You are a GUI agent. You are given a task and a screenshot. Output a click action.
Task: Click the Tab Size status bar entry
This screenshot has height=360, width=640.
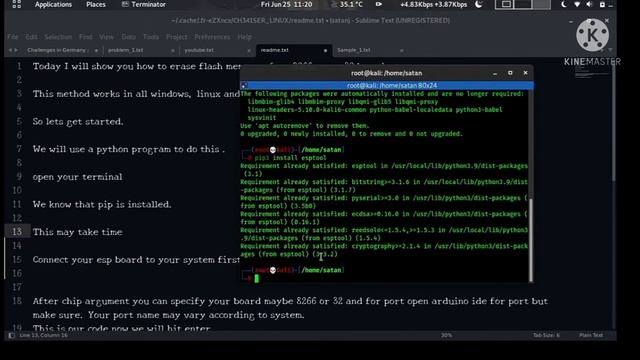coord(546,335)
